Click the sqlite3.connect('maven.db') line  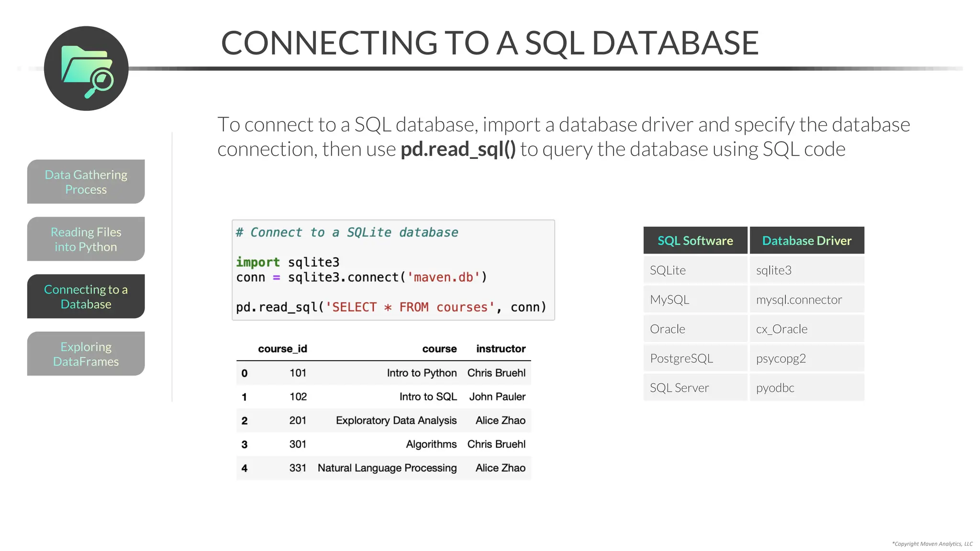362,277
